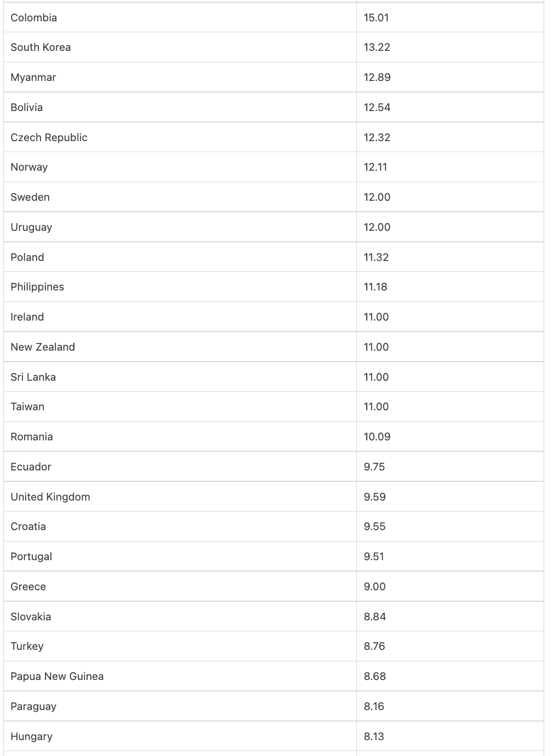Screen dimensions: 554x756
Task: Click the New Zealand row label
Action: point(43,347)
